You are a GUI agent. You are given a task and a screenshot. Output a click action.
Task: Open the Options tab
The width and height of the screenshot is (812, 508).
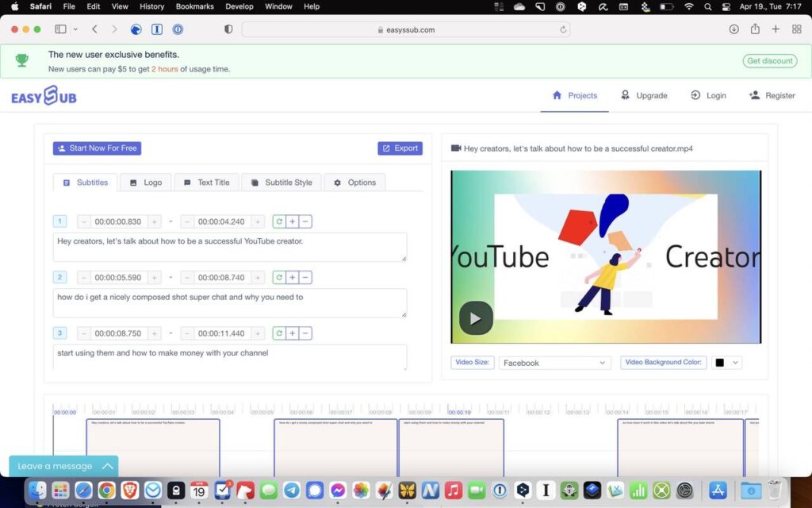(x=354, y=183)
